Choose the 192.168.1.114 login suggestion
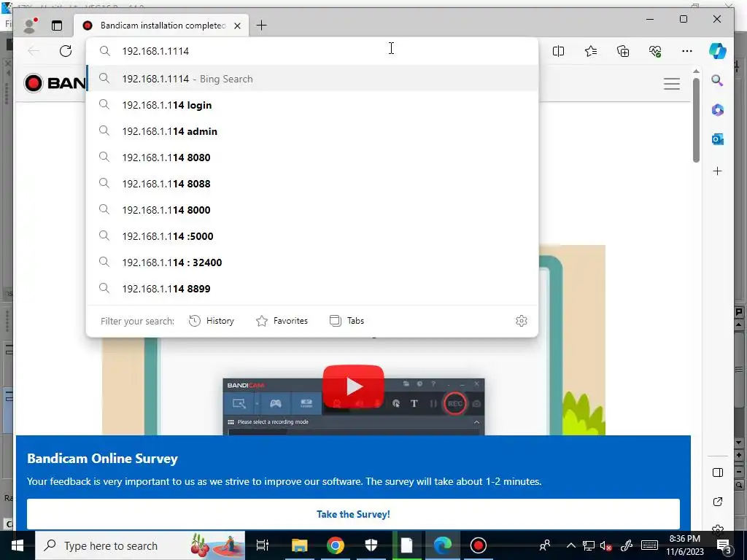747x560 pixels. click(x=312, y=105)
